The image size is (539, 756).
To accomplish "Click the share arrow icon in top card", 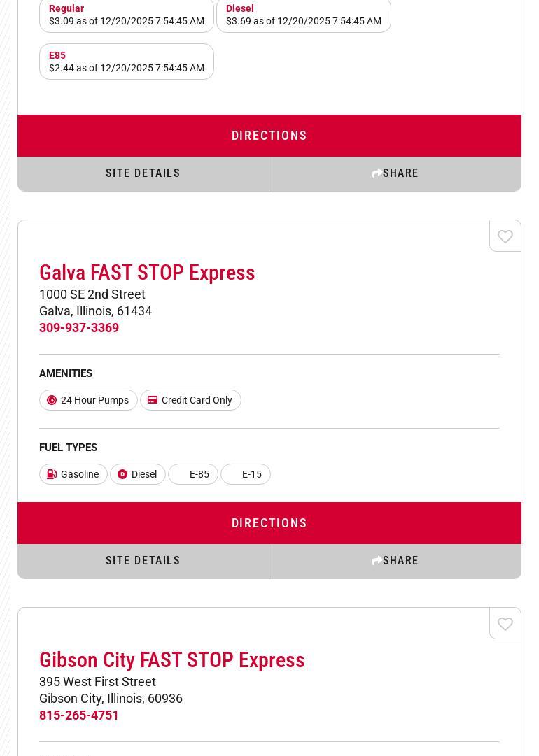I will tap(377, 173).
